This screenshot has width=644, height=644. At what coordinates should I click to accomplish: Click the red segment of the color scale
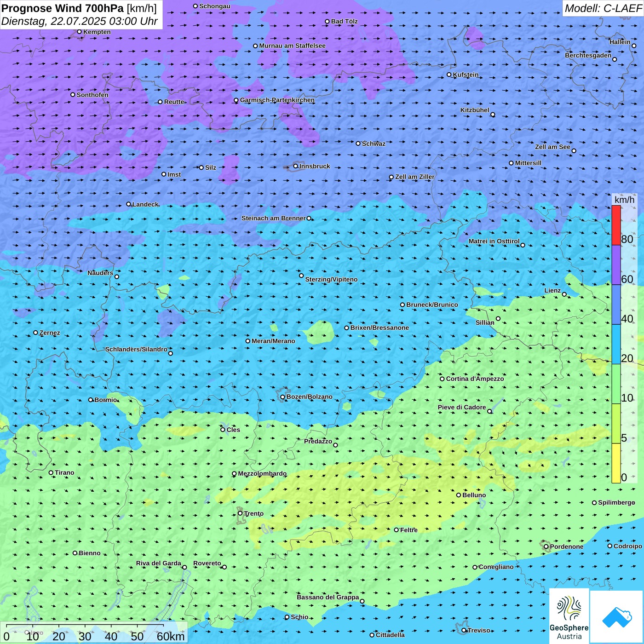[616, 225]
